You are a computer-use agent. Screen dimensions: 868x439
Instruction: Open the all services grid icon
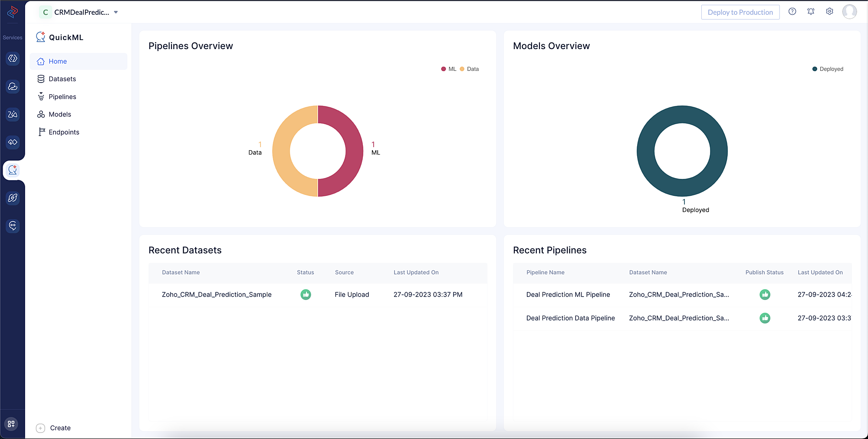click(12, 424)
